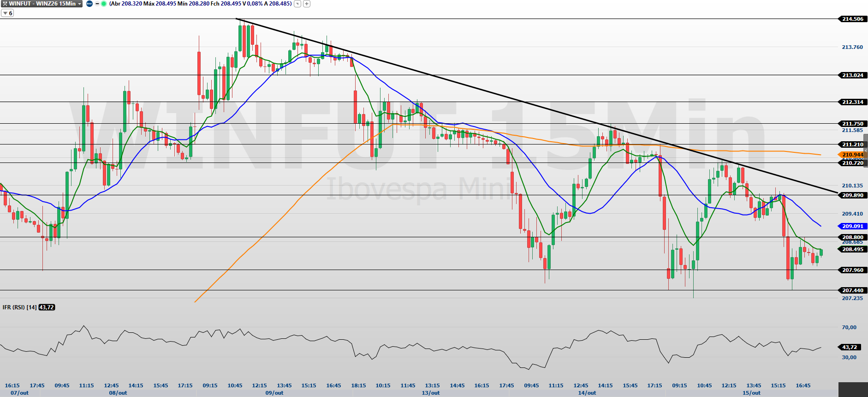The image size is (868, 397).
Task: Click the tools icon beside WINFUT title
Action: pyautogui.click(x=5, y=4)
